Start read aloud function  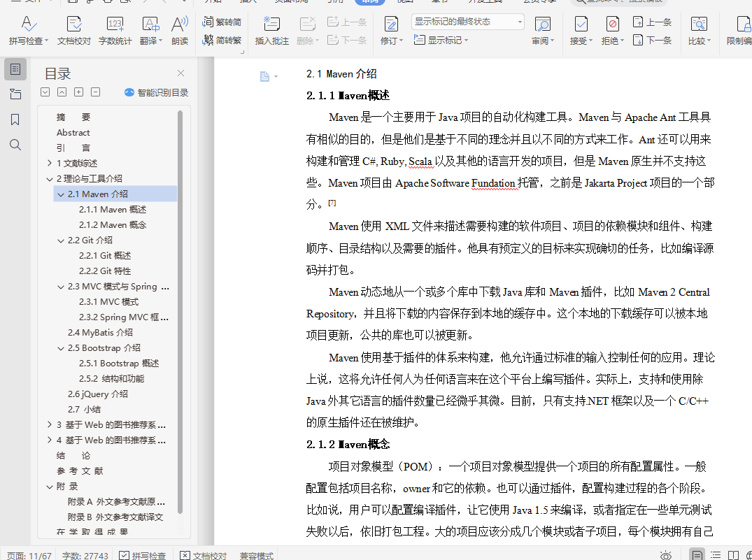(x=180, y=31)
